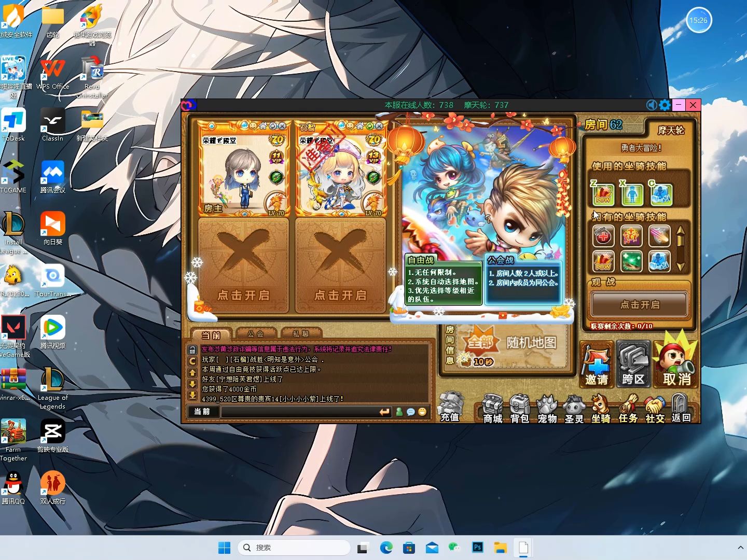Viewport: 747px width, 560px height.
Task: Select the owned POW mount skill
Action: tap(603, 261)
